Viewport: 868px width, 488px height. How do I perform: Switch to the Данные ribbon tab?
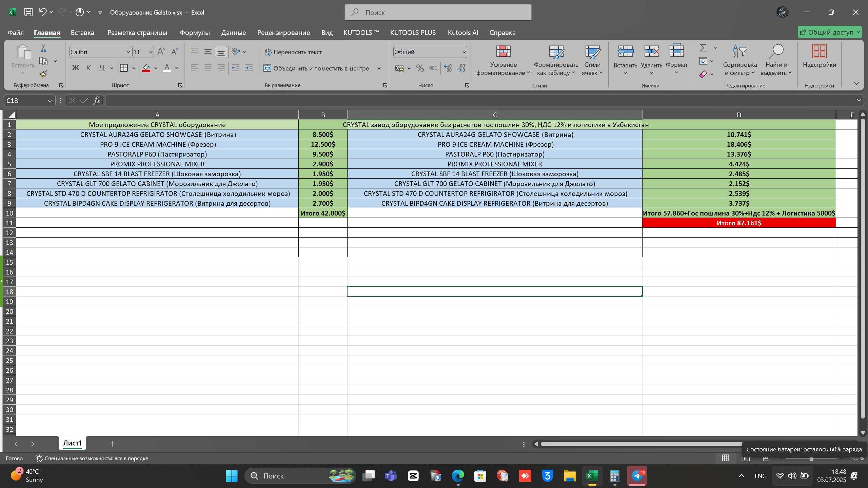click(233, 33)
